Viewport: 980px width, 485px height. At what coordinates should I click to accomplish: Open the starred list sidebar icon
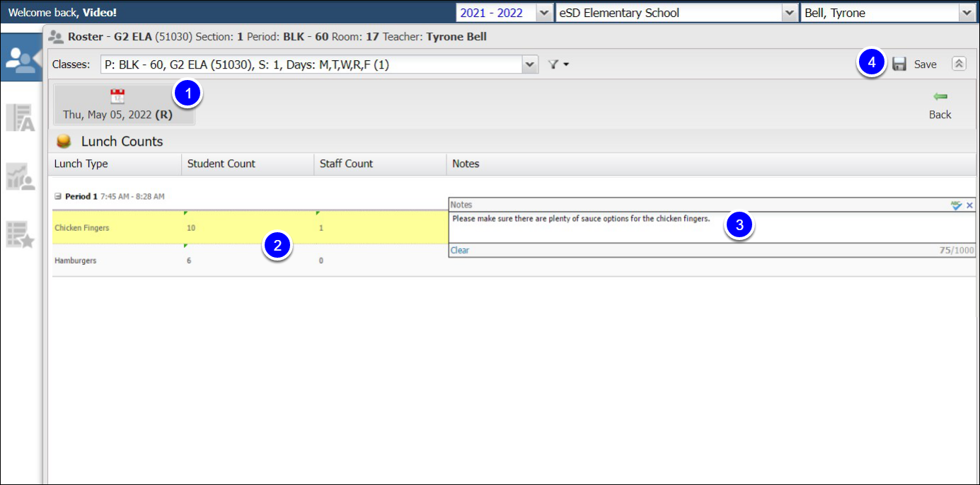[x=21, y=234]
